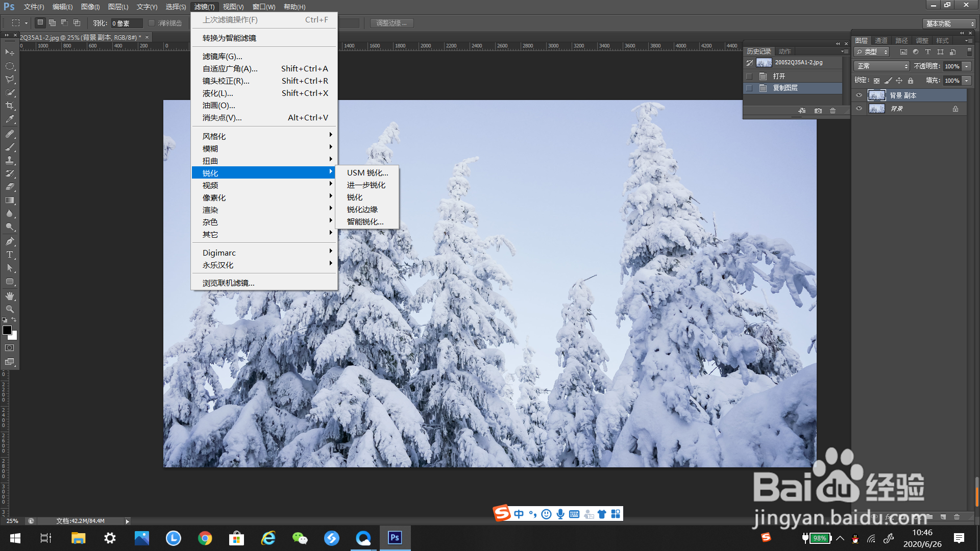Open the 正常 blend mode dropdown

[881, 66]
